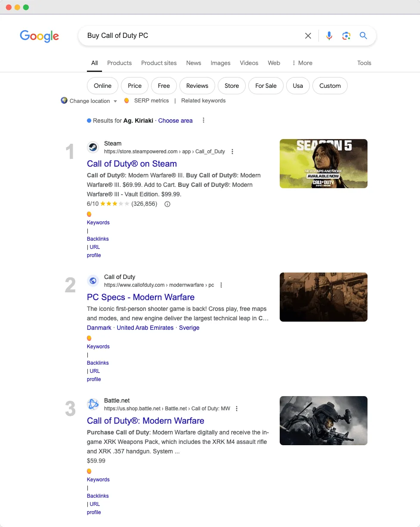This screenshot has height=527, width=420.
Task: Click the Google logo
Action: [39, 36]
